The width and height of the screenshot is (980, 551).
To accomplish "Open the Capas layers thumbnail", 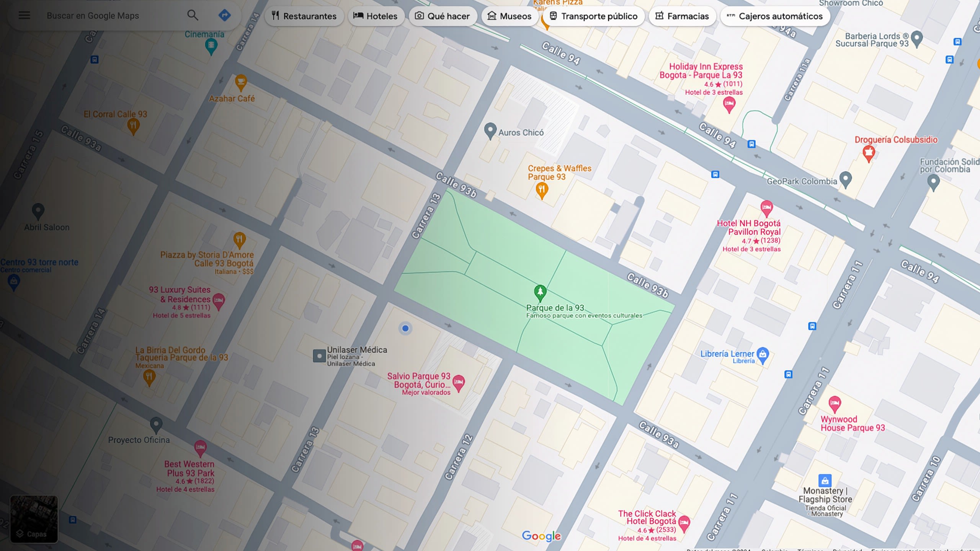I will [34, 519].
